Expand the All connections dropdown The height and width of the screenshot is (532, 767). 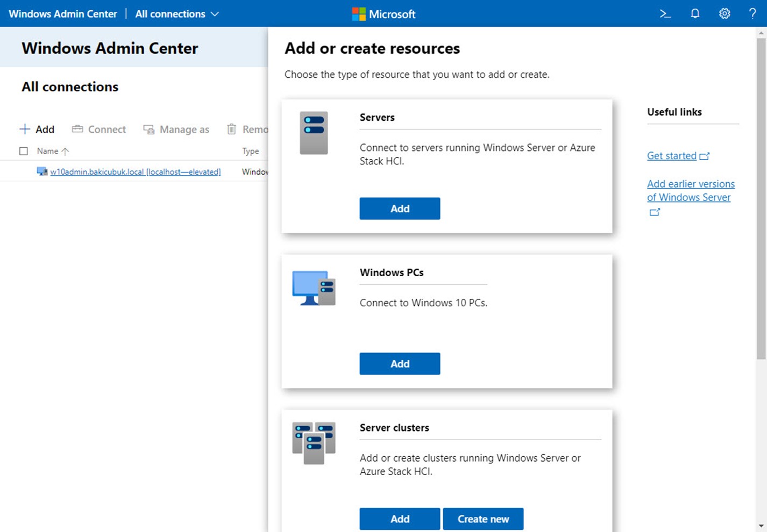point(177,14)
